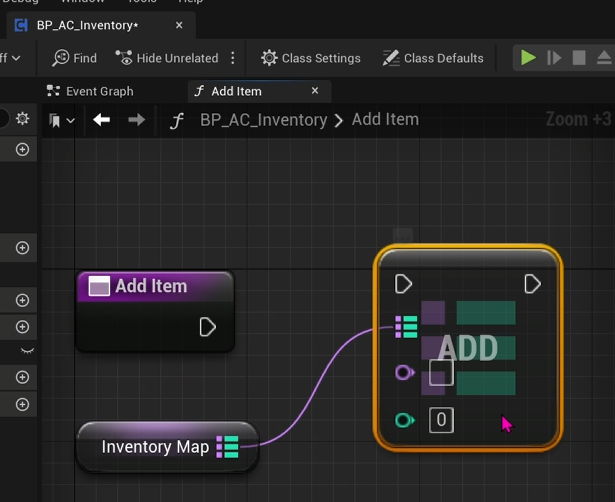Click the first plus button below the gear
The height and width of the screenshot is (502, 615).
(x=22, y=149)
